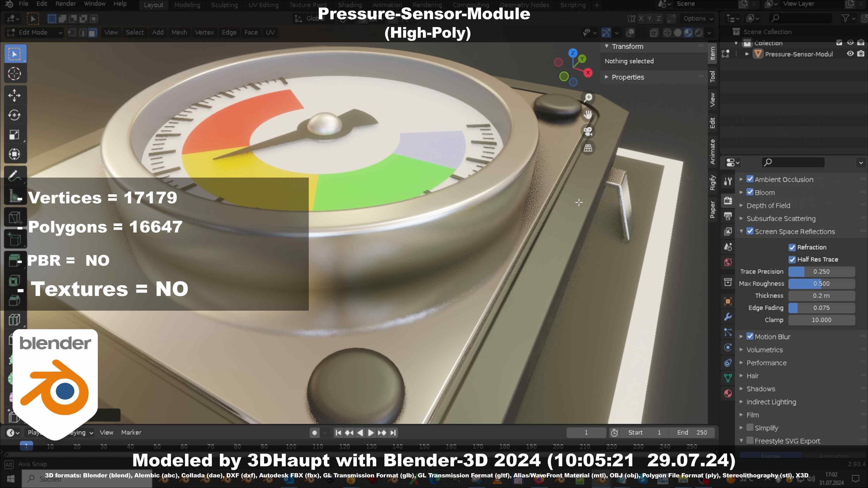Click the red X axis gizmo

[588, 72]
